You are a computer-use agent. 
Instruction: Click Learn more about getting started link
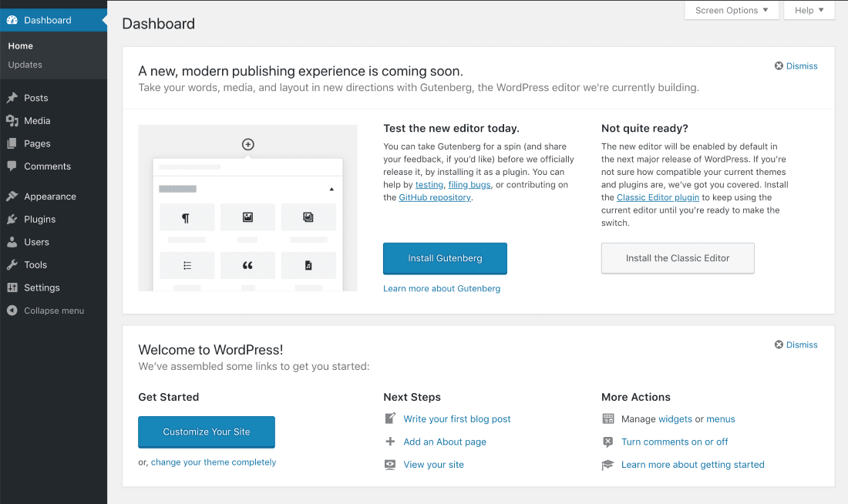pyautogui.click(x=693, y=465)
